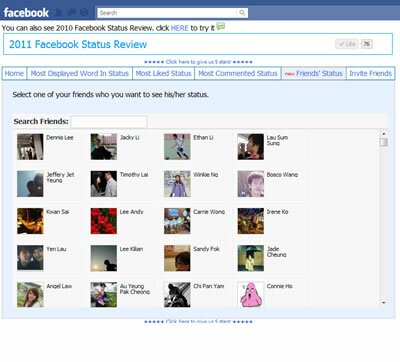Image resolution: width=400 pixels, height=362 pixels.
Task: Click the name Ethan Li
Action: click(203, 137)
